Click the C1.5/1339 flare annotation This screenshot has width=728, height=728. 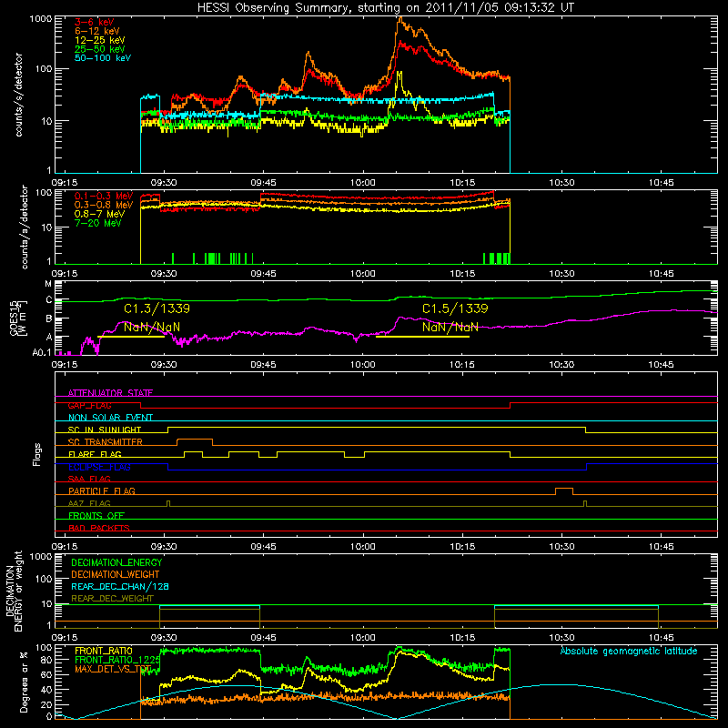tap(455, 308)
